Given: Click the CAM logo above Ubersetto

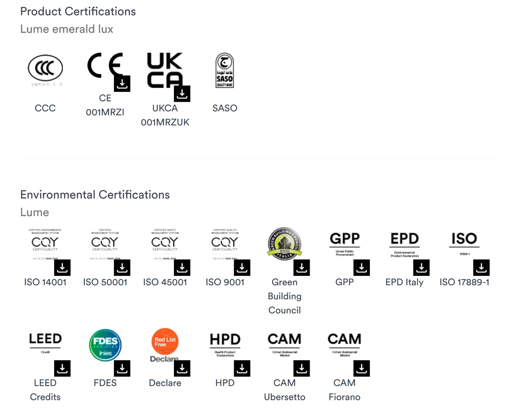Looking at the screenshot, I should pyautogui.click(x=285, y=344).
